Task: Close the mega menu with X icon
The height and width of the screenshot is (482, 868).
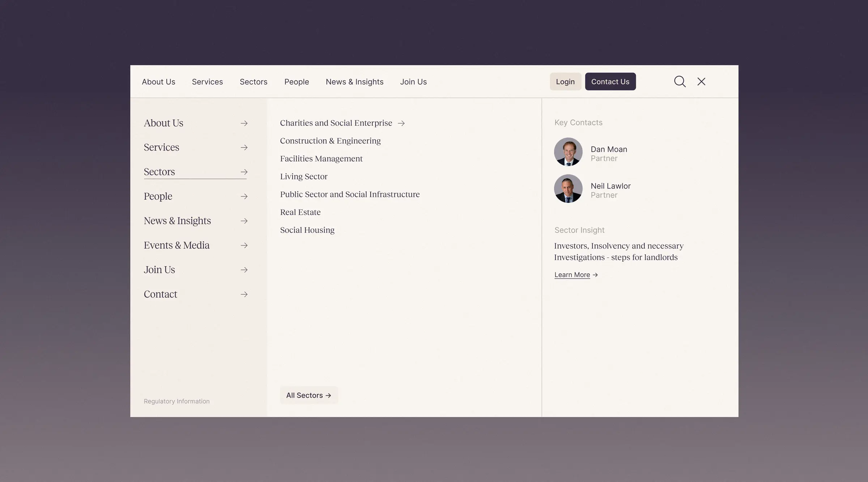Action: pyautogui.click(x=701, y=81)
